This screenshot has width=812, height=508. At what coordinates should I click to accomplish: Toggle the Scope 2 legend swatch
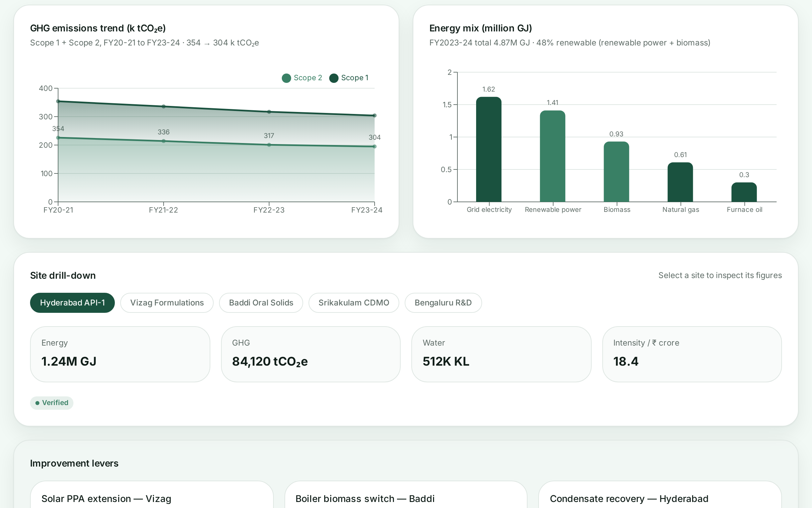(286, 78)
